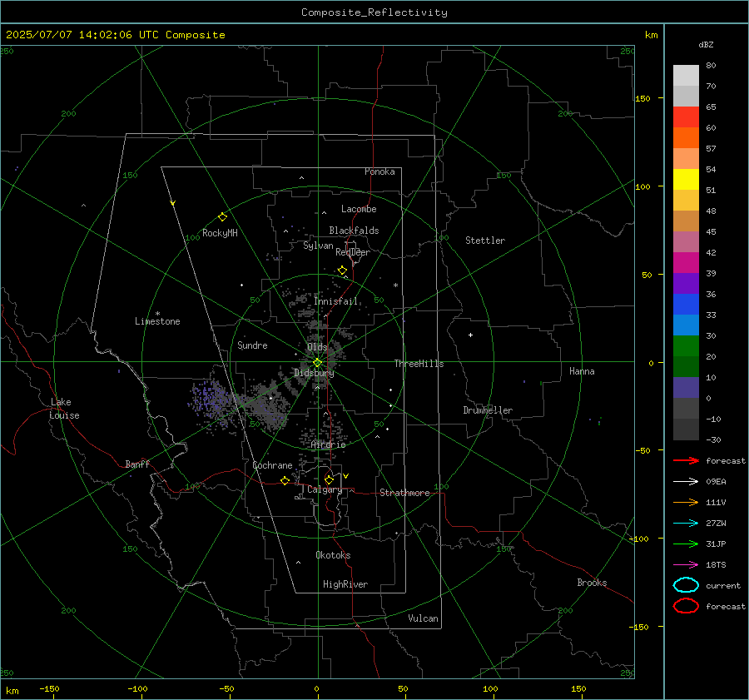Click the magenta 18TS arrow icon
The image size is (749, 700).
tap(686, 565)
